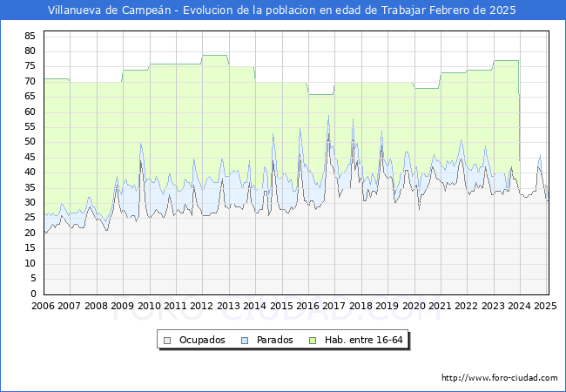Click the 40 y-axis value
The width and height of the screenshot is (566, 392).
[30, 172]
